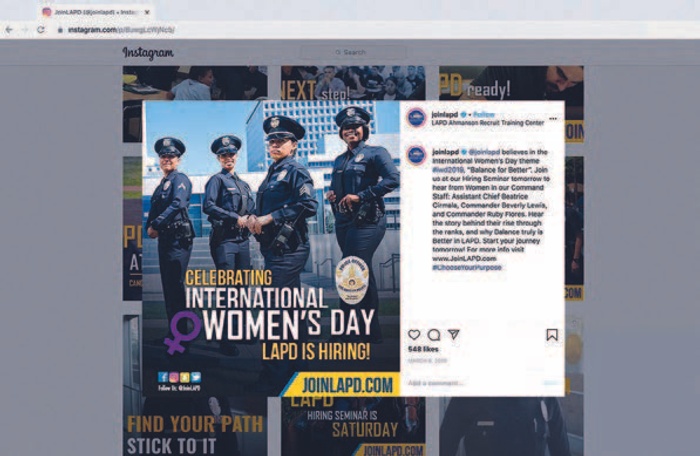Click the International Women's Day post image
700x456 pixels.
pos(271,248)
